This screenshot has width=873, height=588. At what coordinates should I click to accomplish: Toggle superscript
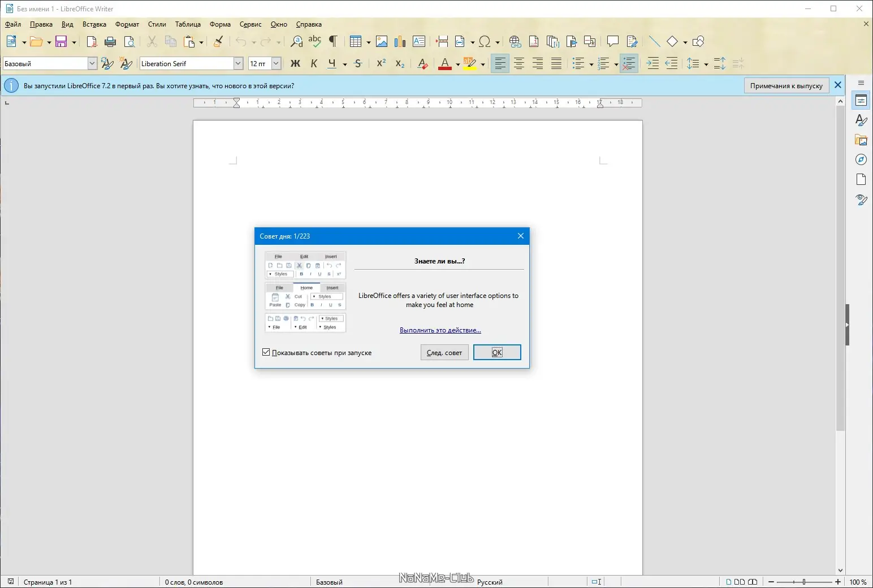pyautogui.click(x=382, y=64)
